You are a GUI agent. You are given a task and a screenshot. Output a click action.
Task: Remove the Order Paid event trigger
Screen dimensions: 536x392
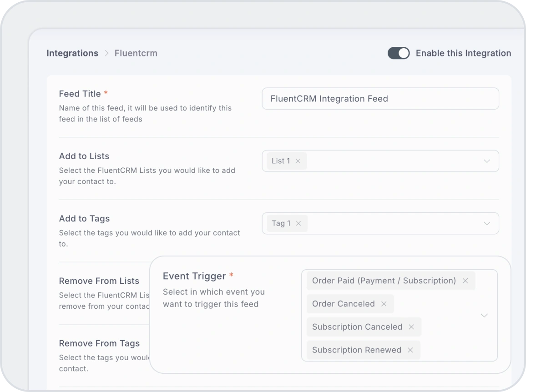pyautogui.click(x=465, y=281)
